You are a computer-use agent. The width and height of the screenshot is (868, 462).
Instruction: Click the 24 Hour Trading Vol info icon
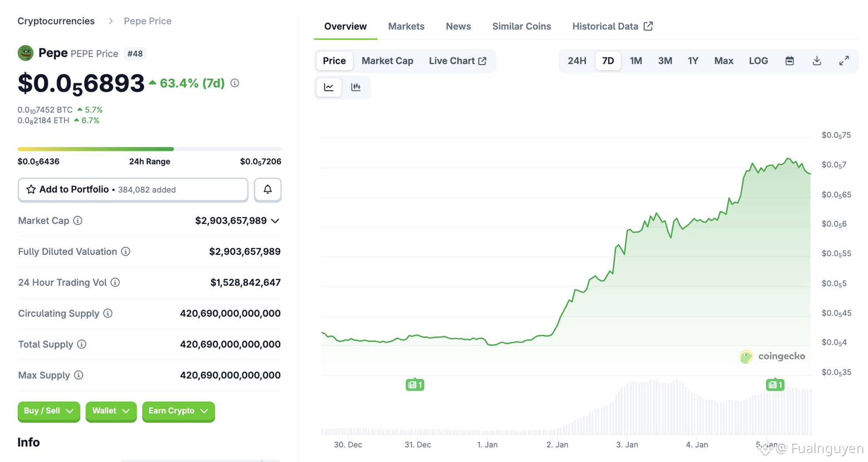point(115,282)
